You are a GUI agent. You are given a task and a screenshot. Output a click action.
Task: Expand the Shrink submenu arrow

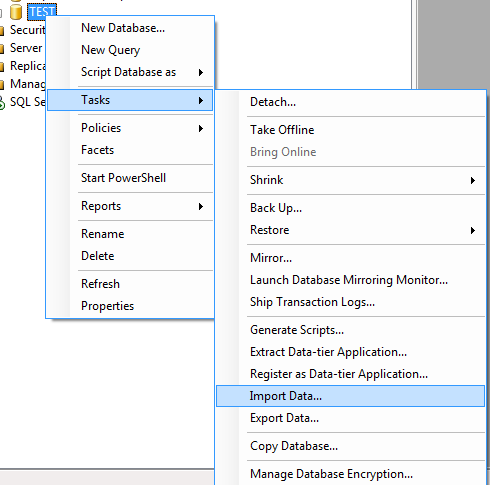click(473, 181)
